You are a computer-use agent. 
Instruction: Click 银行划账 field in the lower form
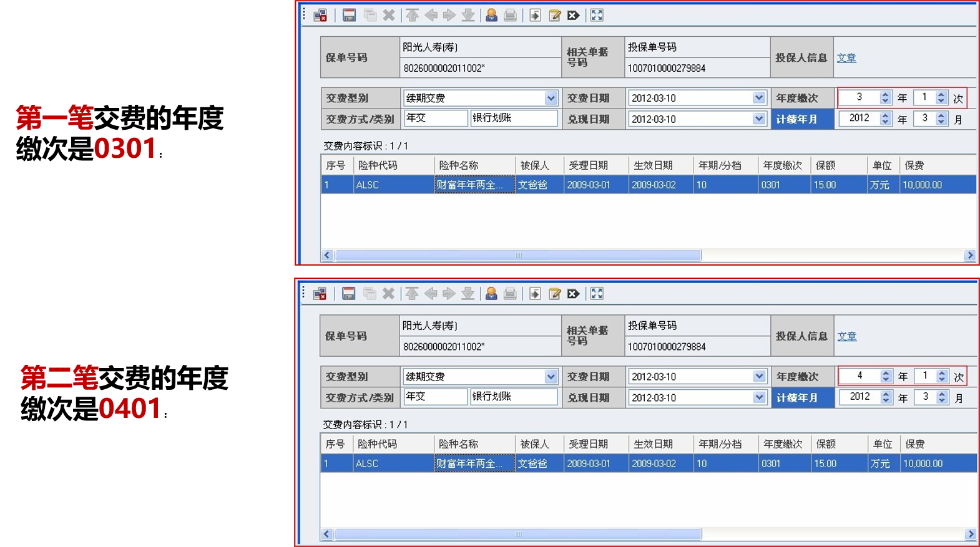(513, 397)
